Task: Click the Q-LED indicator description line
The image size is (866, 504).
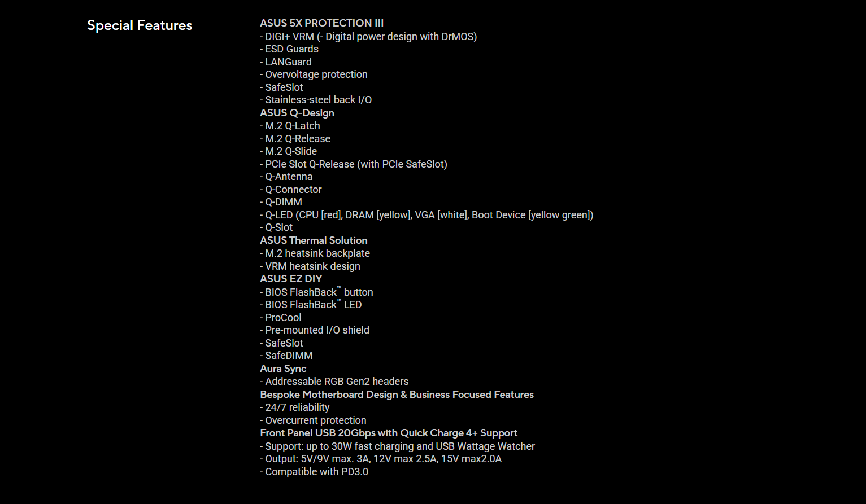Action: click(427, 215)
